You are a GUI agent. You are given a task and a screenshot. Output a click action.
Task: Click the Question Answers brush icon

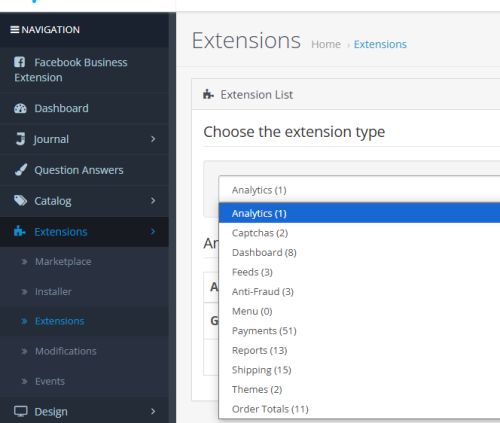pos(21,170)
